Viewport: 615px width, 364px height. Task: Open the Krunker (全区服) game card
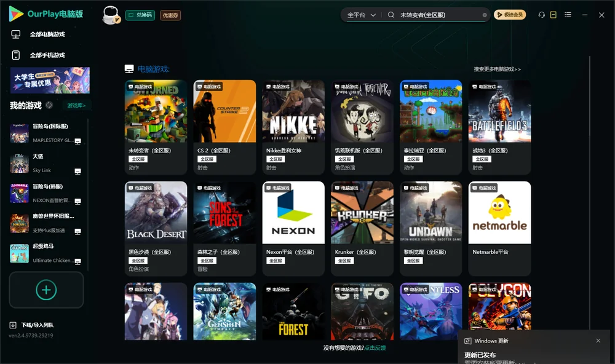362,229
